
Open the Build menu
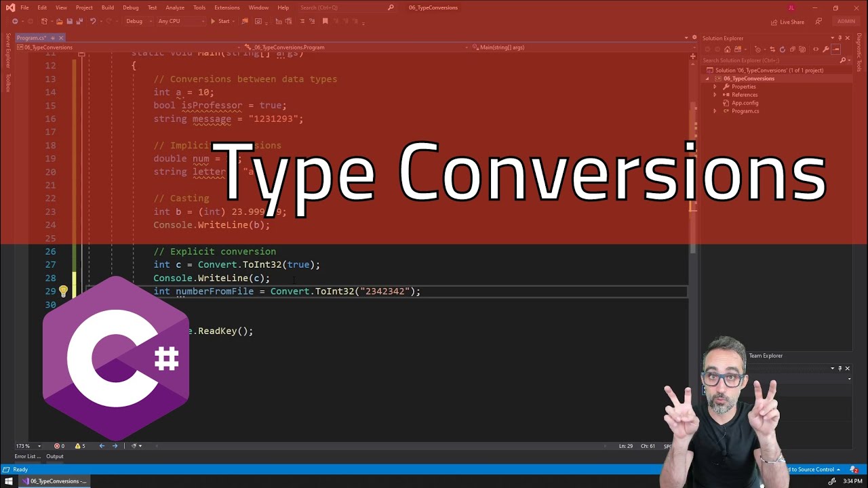pyautogui.click(x=107, y=7)
